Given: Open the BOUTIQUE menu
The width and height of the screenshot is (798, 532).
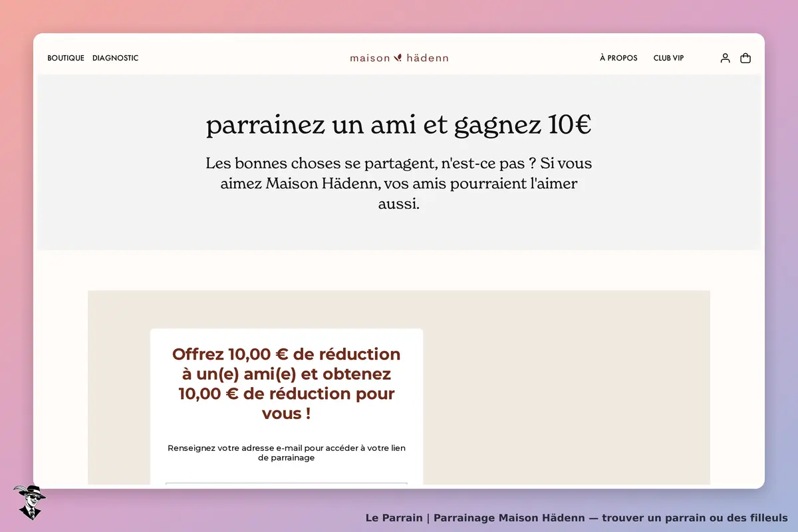Looking at the screenshot, I should 66,58.
